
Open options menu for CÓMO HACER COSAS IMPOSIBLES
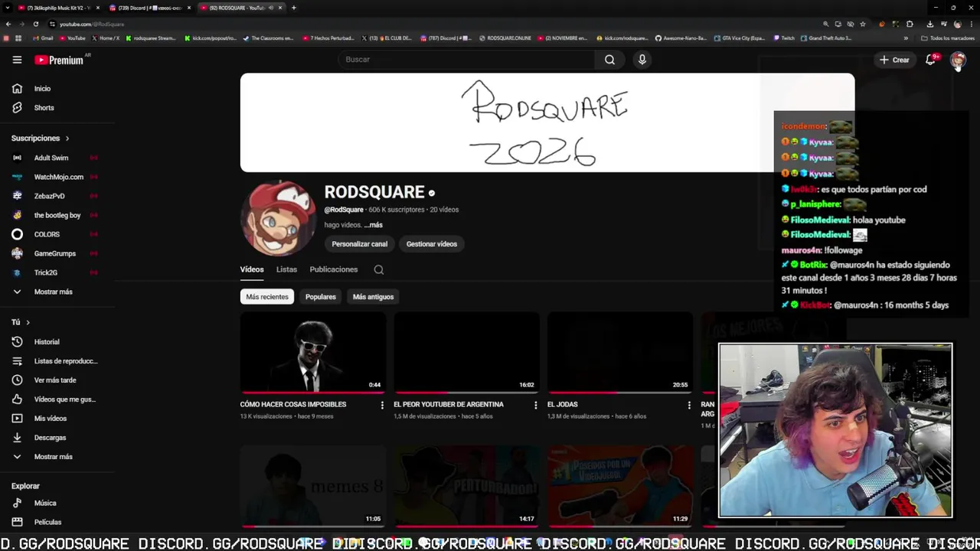(x=382, y=405)
